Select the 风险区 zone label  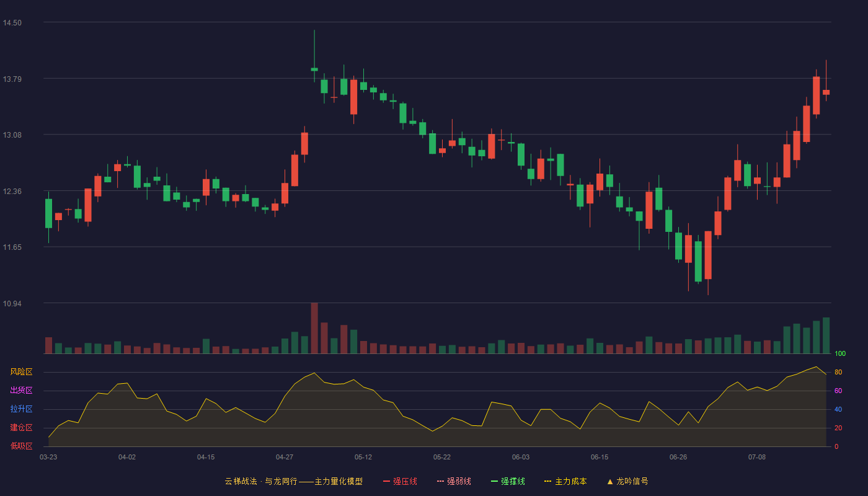pos(22,372)
